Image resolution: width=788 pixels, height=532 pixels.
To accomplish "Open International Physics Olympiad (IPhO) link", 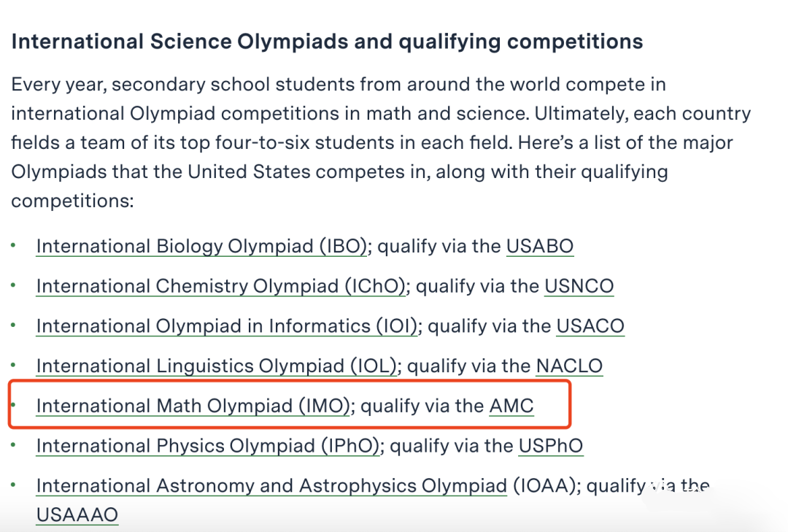I will pyautogui.click(x=207, y=445).
